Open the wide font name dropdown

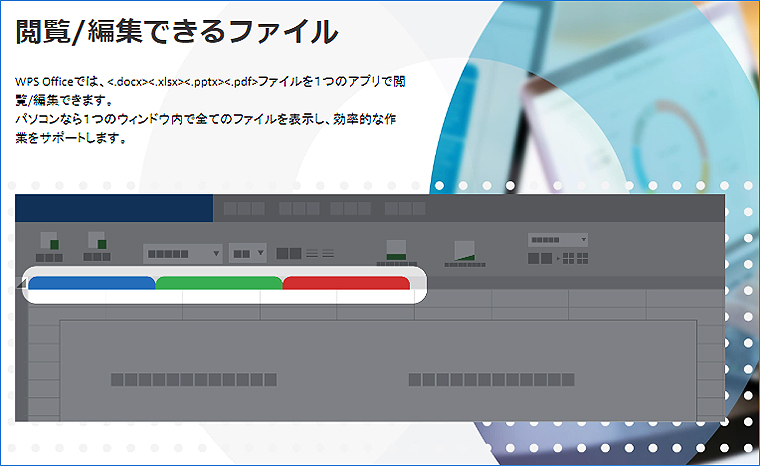(x=182, y=253)
